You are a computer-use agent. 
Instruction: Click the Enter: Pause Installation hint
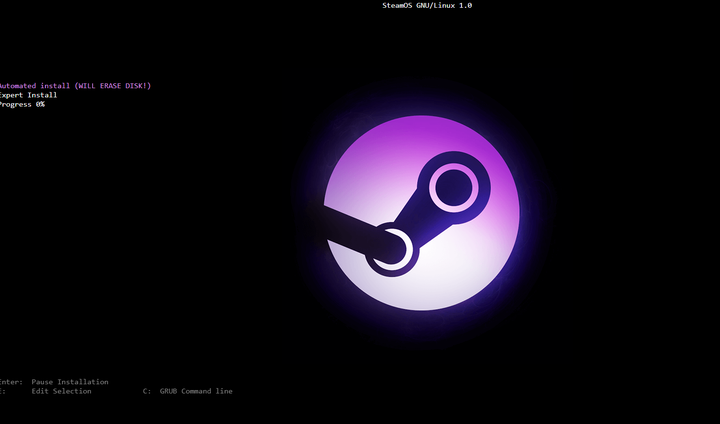click(x=54, y=382)
